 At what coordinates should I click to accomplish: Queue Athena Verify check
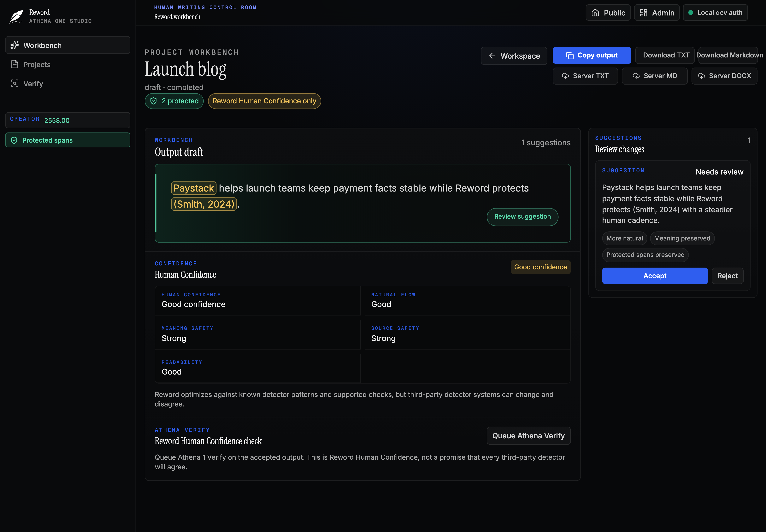(528, 436)
